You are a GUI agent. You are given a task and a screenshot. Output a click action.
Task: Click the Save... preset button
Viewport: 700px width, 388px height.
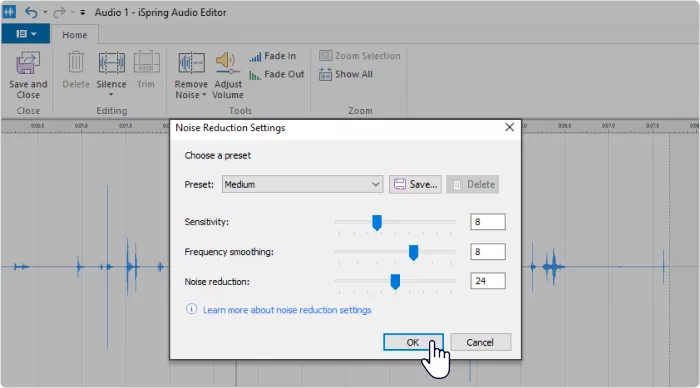coord(415,184)
